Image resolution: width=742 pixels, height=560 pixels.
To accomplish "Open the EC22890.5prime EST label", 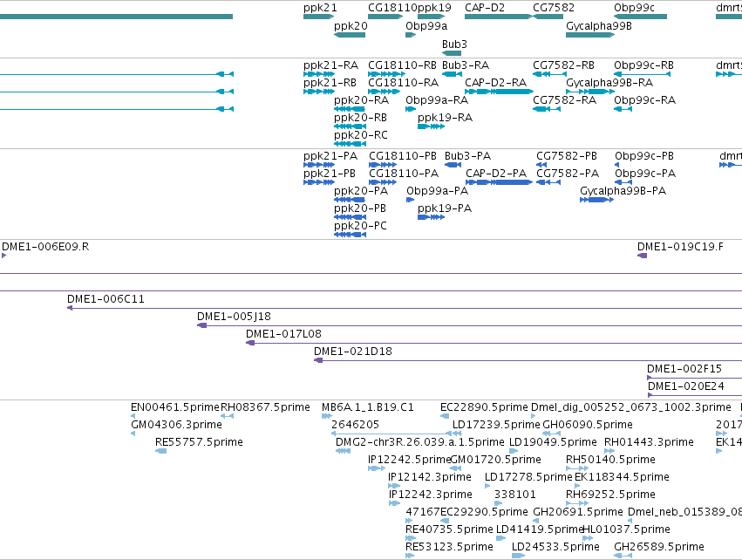I will pyautogui.click(x=484, y=407).
